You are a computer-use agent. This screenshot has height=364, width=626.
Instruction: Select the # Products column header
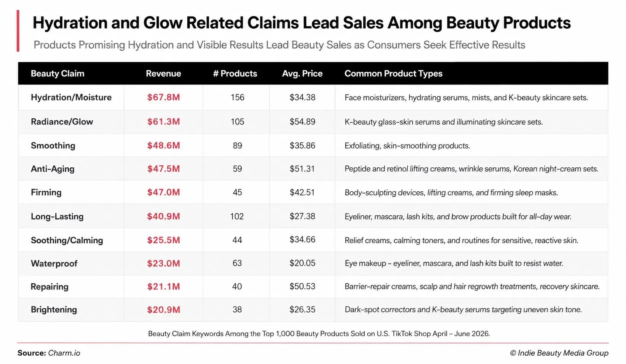[235, 73]
